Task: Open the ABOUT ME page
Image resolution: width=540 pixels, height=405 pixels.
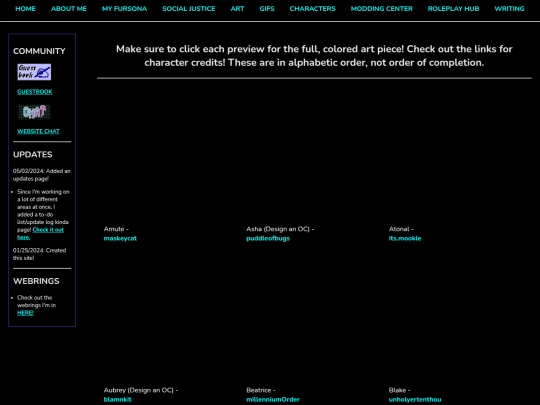Action: tap(69, 9)
